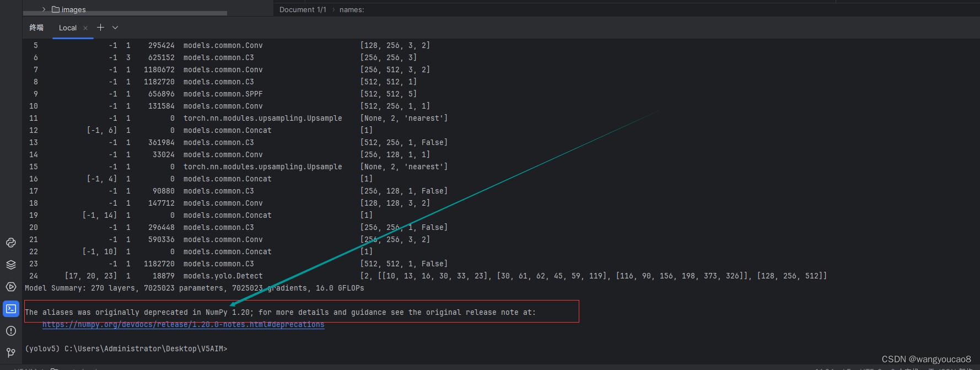Click the project panel horizontal scrollbar
This screenshot has height=370, width=980.
coord(125,13)
